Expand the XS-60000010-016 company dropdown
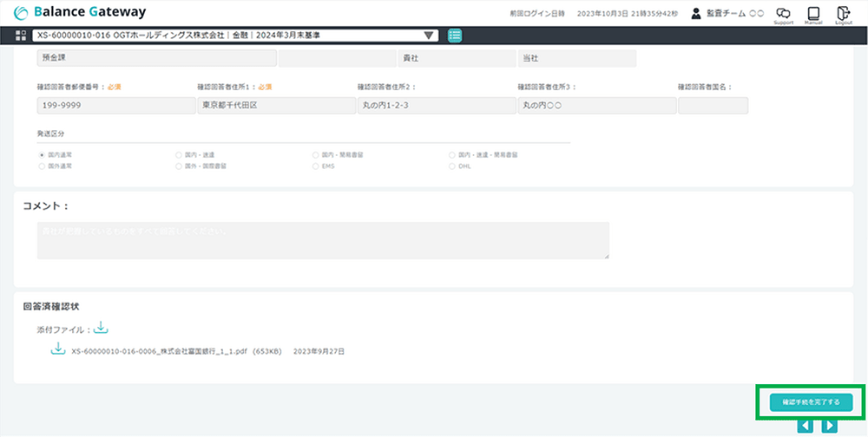 pyautogui.click(x=429, y=36)
